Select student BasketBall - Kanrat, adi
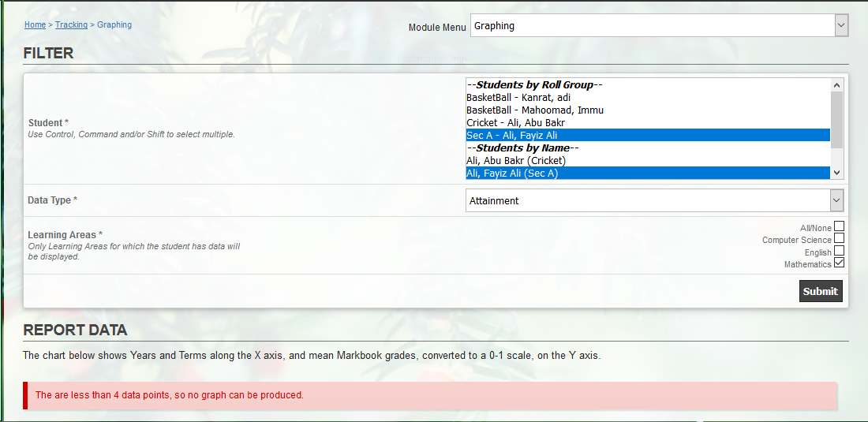 click(x=648, y=97)
